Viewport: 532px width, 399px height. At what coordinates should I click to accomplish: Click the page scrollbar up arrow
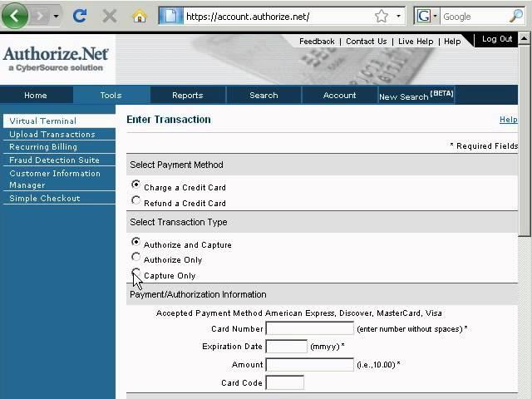[525, 38]
